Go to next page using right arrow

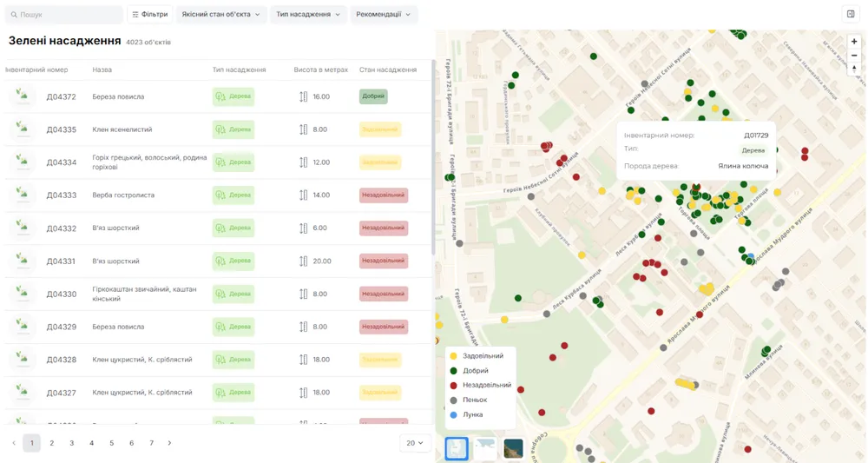point(169,443)
